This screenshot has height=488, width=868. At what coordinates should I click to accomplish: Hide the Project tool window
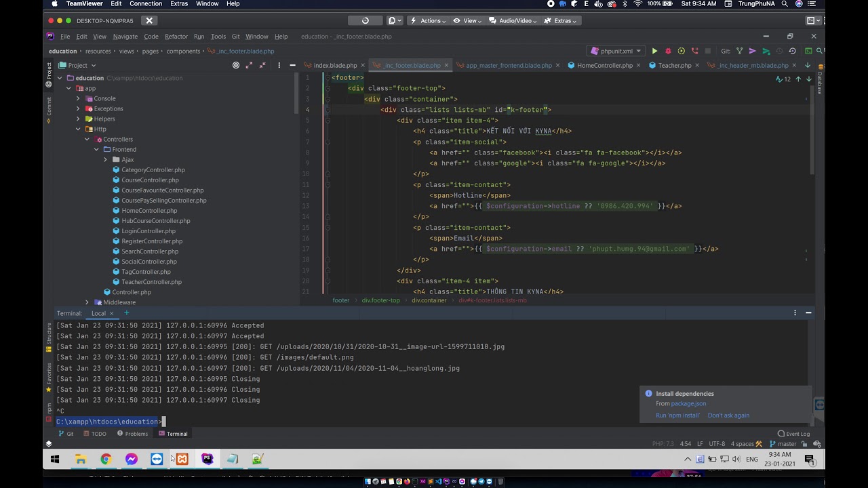pyautogui.click(x=292, y=65)
